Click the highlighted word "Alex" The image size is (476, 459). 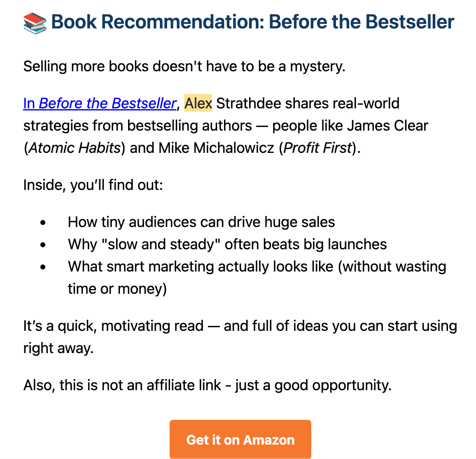(198, 103)
